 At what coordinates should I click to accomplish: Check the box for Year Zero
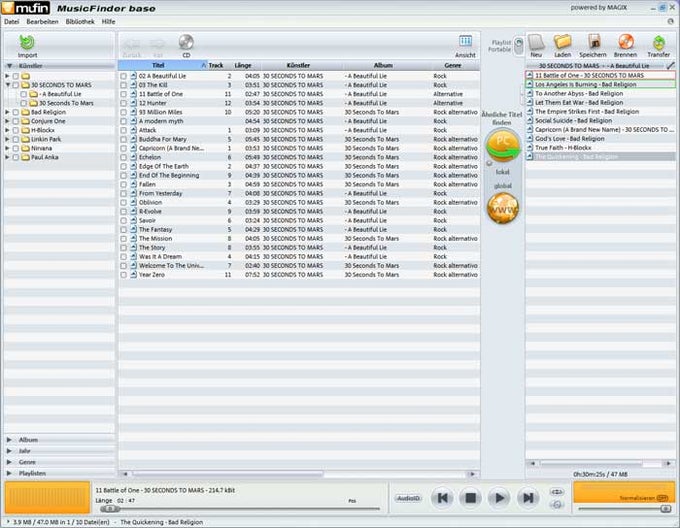coord(124,275)
